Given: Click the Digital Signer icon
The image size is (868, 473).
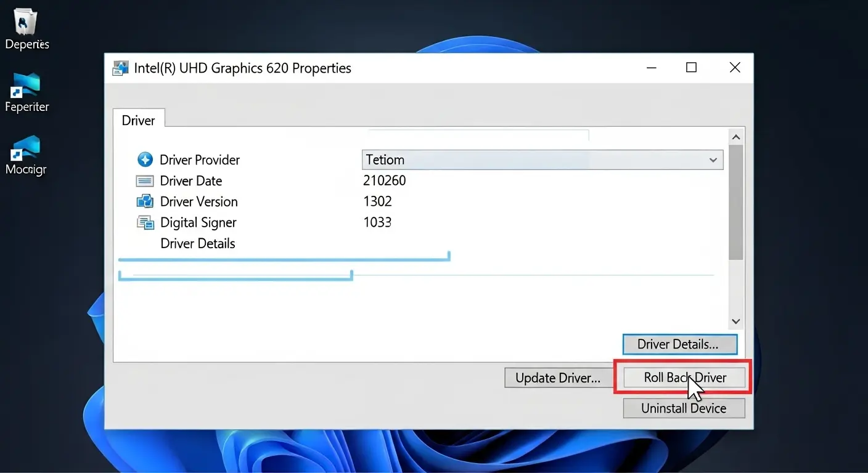Looking at the screenshot, I should [145, 222].
